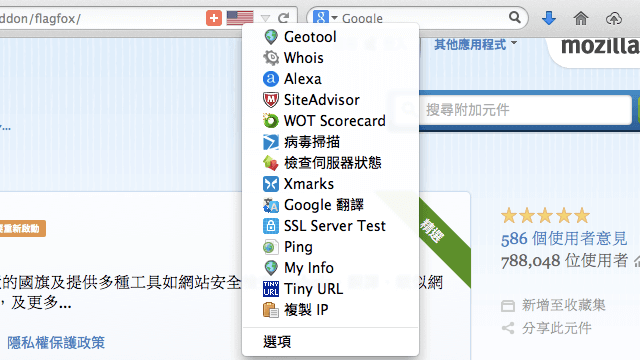Choose Xmarks menu entry
Screen dimensions: 640x360
click(x=331, y=184)
